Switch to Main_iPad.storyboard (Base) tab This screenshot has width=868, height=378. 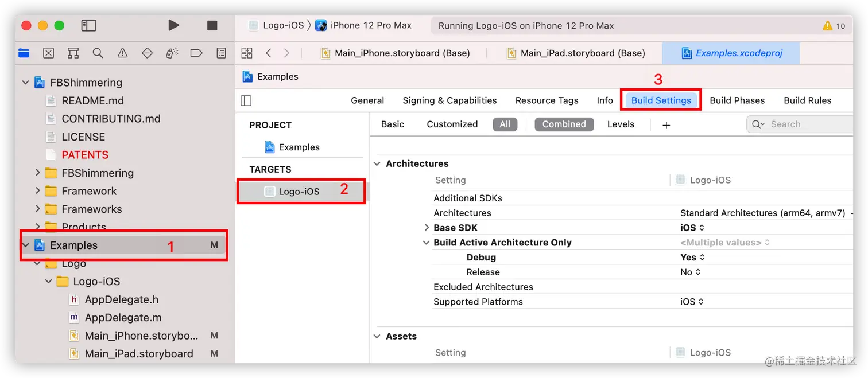click(x=576, y=53)
